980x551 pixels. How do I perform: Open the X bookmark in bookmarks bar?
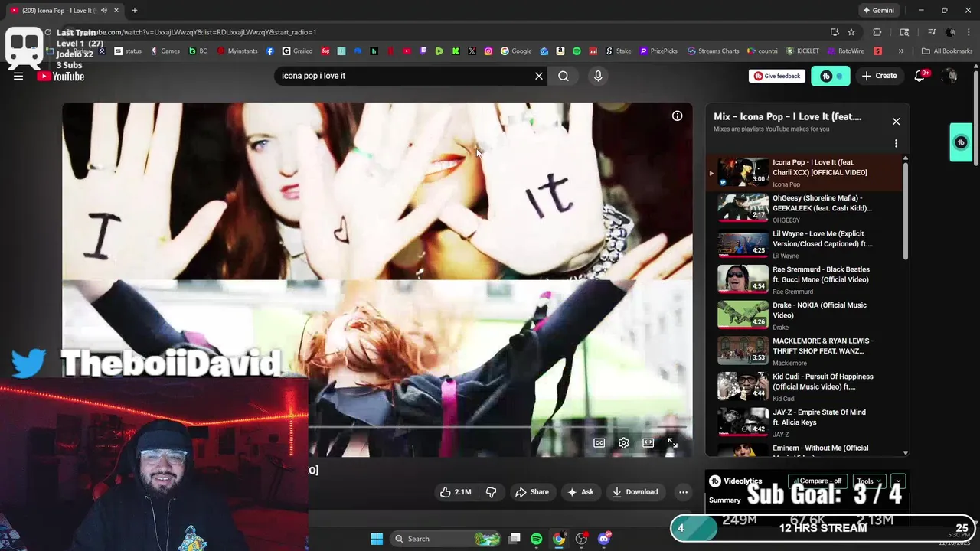[472, 51]
